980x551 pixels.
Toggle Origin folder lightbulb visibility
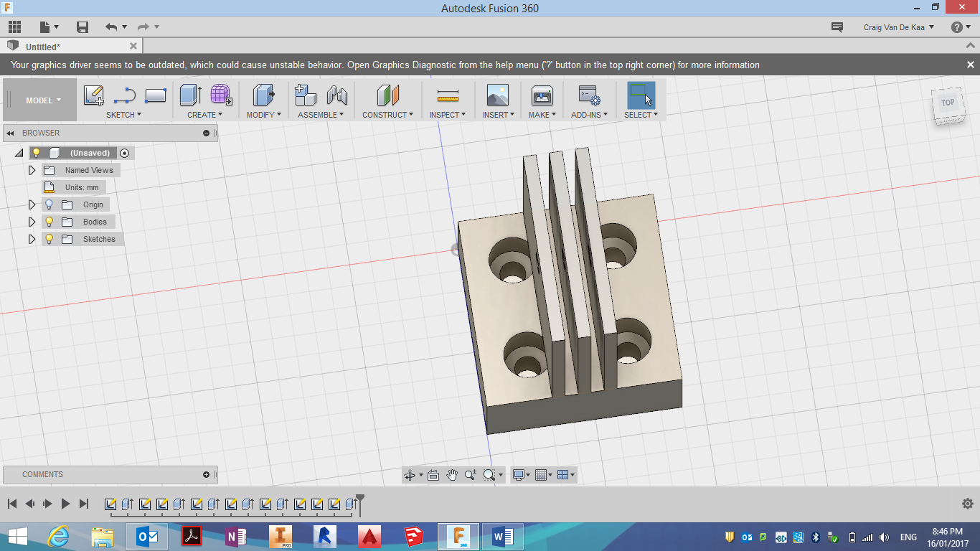49,204
